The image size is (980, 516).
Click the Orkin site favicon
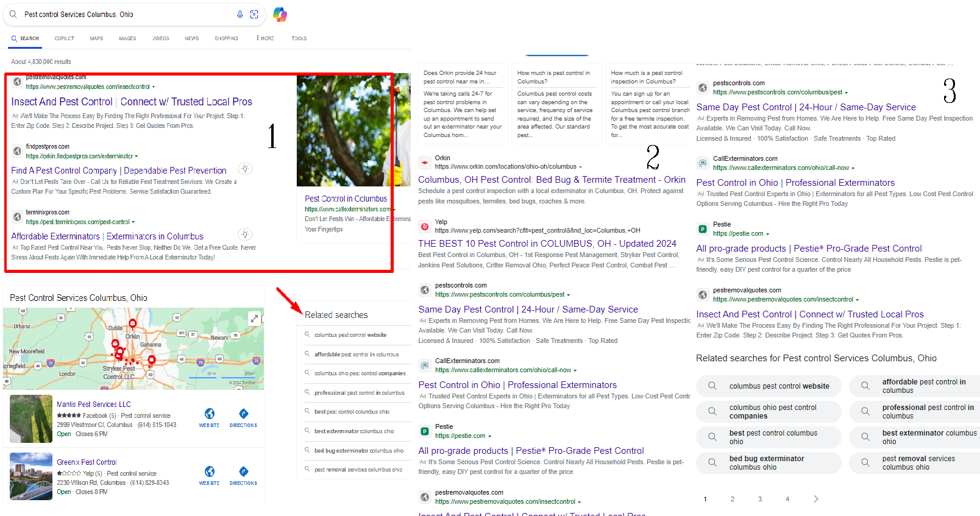(425, 163)
